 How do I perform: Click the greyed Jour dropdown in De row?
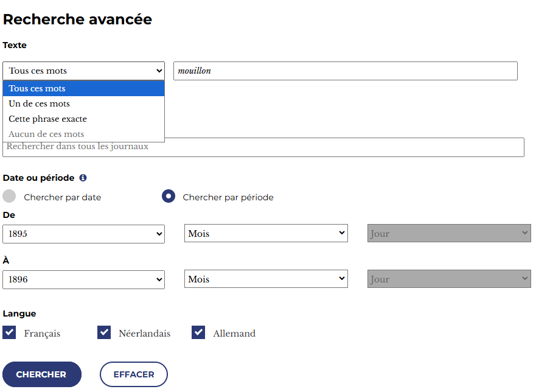[448, 233]
